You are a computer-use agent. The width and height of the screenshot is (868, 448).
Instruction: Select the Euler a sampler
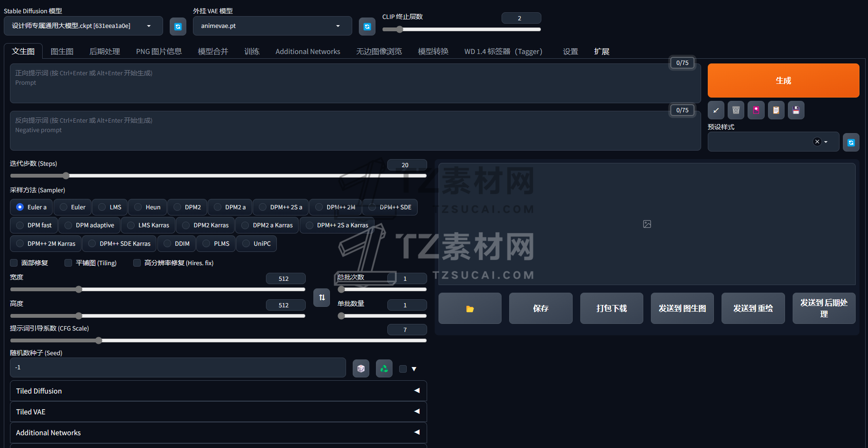point(31,207)
